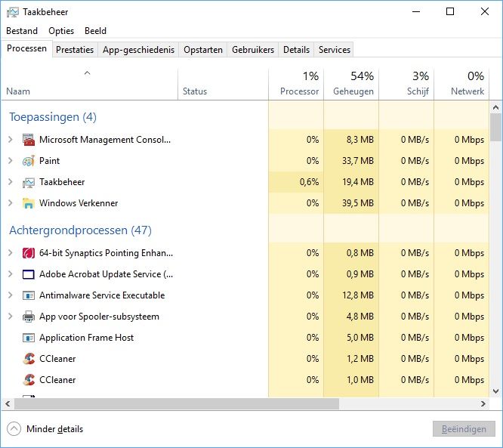Screen dimensions: 503x448
Task: Click the Taakbeheer process icon in list
Action: 29,182
